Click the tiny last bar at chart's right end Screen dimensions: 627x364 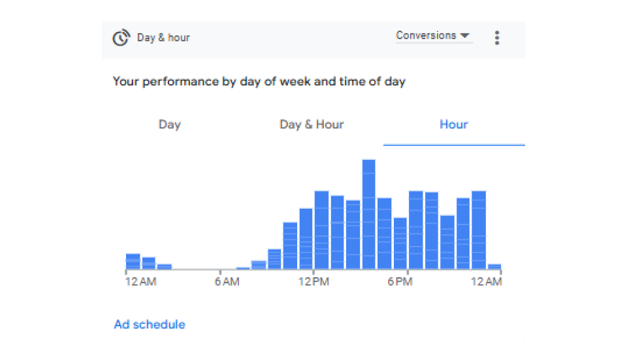494,266
